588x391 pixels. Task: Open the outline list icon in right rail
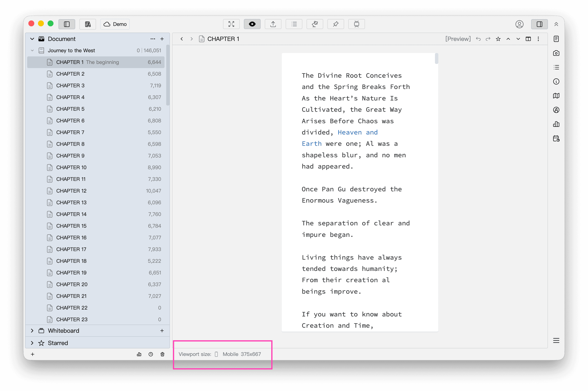tap(556, 67)
